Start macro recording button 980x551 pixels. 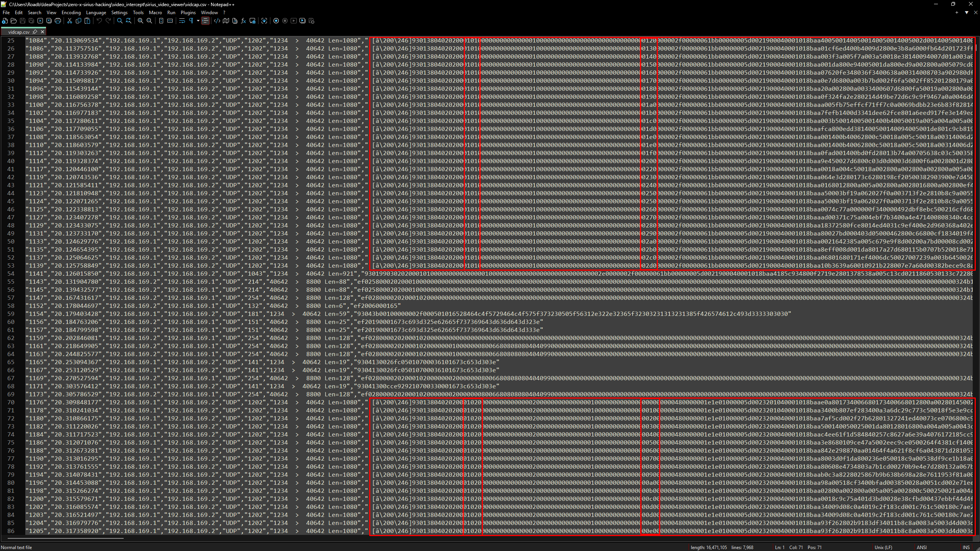click(276, 21)
